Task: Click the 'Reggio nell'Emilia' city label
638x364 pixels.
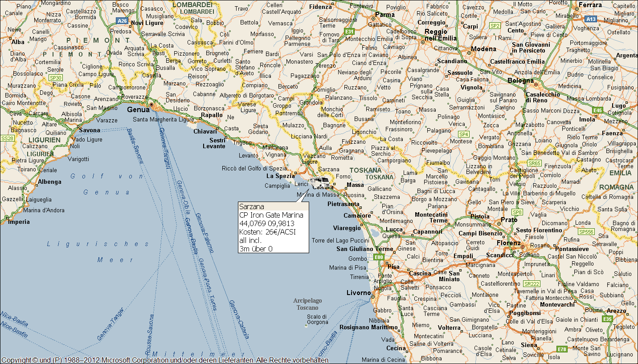Action: pos(441,35)
